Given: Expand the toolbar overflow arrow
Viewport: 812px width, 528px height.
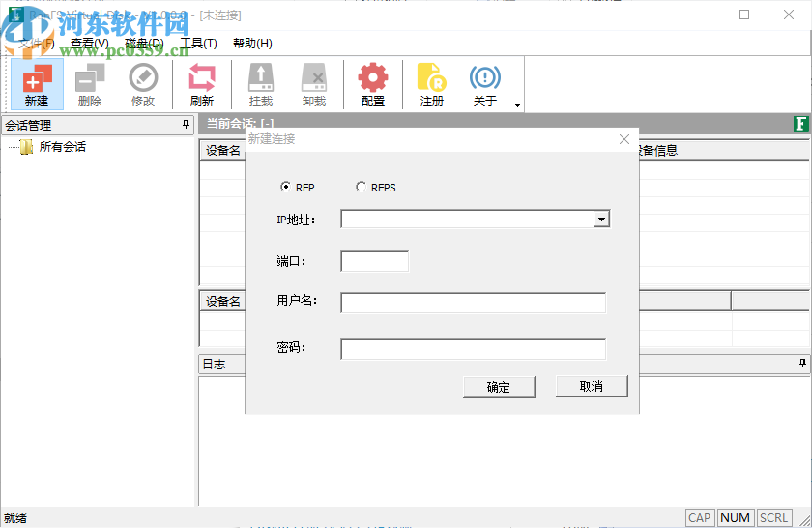Looking at the screenshot, I should [517, 105].
